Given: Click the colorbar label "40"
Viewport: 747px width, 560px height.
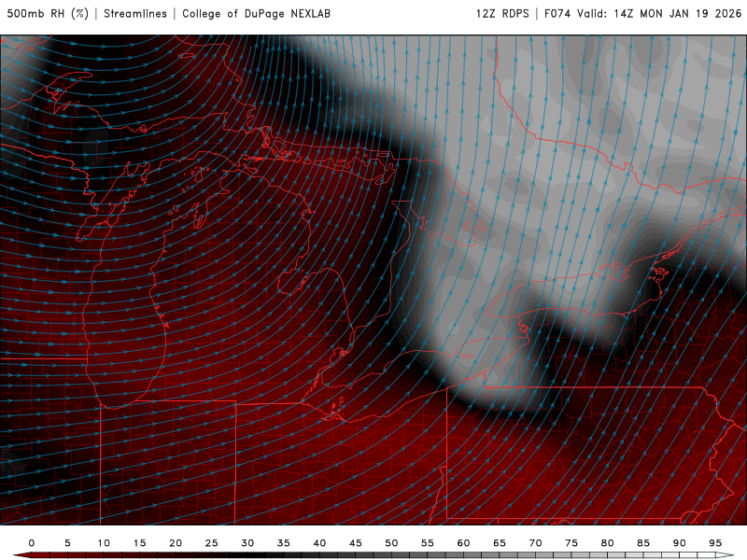Looking at the screenshot, I should pos(319,543).
